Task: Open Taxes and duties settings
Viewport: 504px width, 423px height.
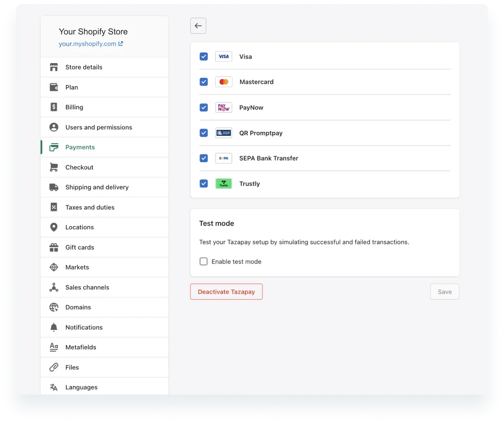Action: click(x=104, y=207)
